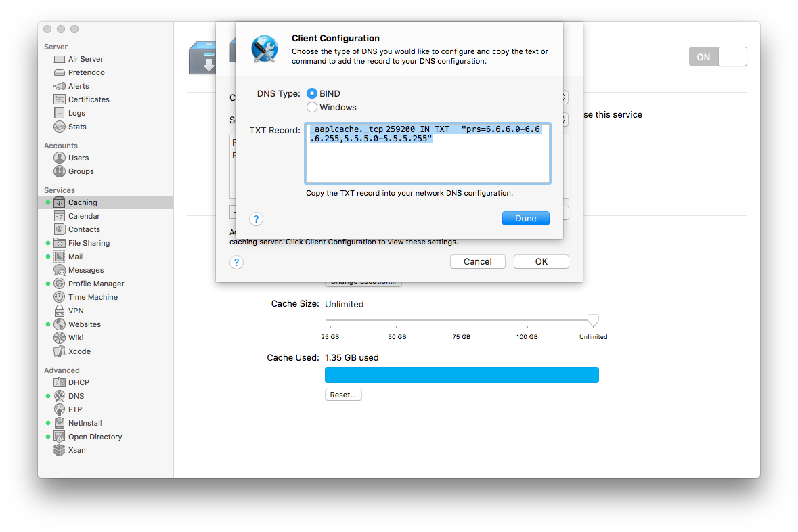The width and height of the screenshot is (798, 532).
Task: Open help beside the Cancel button
Action: pos(236,262)
